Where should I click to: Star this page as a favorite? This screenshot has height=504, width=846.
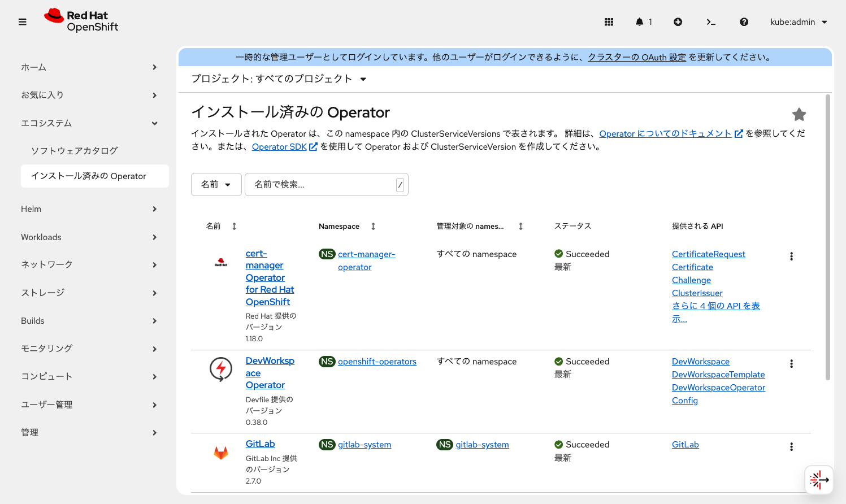799,114
